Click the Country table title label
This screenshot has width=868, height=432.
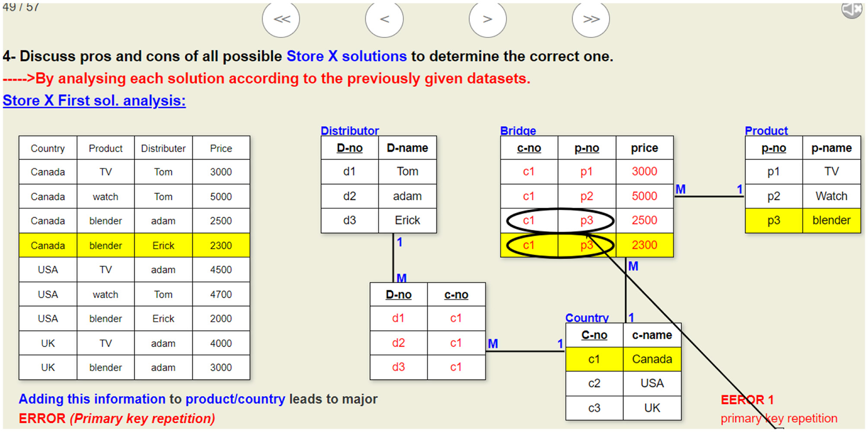[587, 318]
